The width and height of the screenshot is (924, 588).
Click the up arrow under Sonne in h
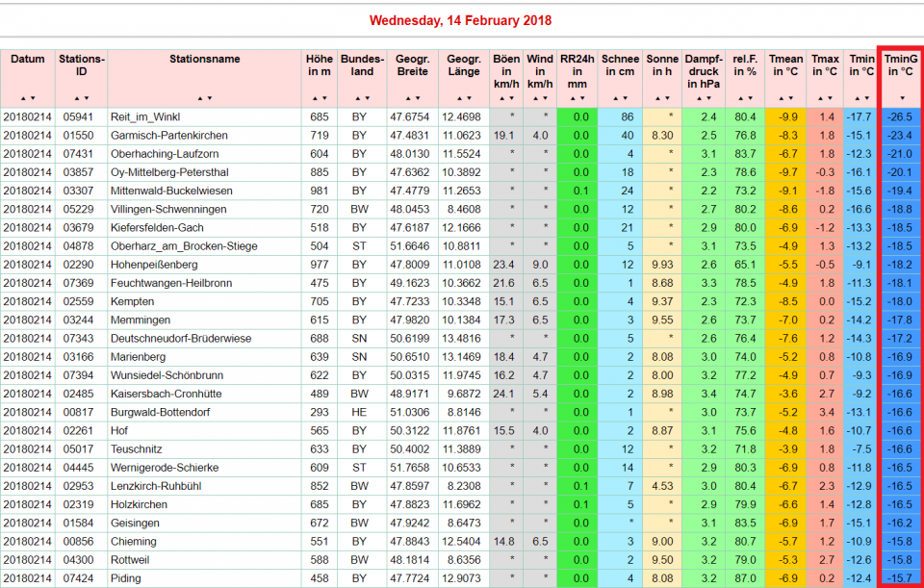click(656, 99)
